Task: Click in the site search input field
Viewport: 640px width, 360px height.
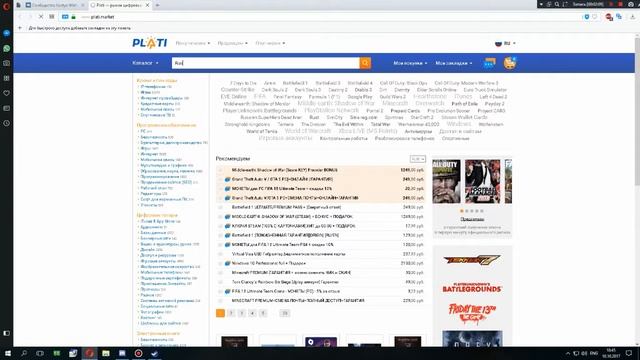Action: [x=266, y=63]
